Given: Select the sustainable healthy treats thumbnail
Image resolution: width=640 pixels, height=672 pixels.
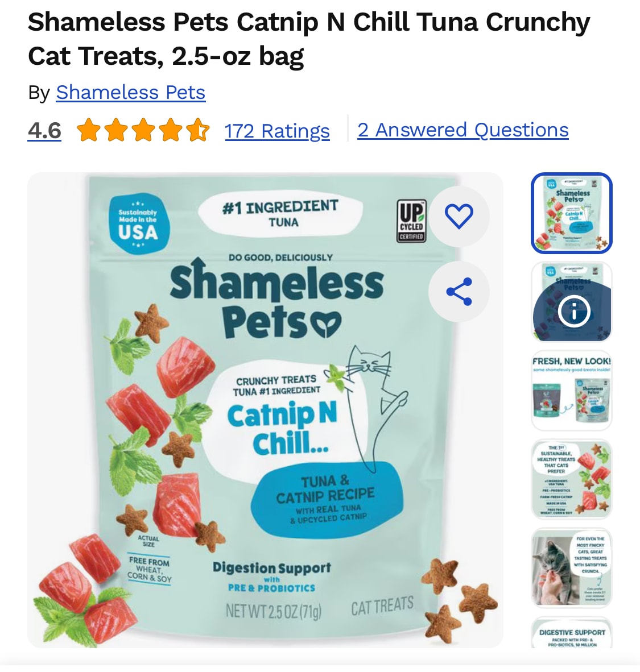Looking at the screenshot, I should [572, 479].
